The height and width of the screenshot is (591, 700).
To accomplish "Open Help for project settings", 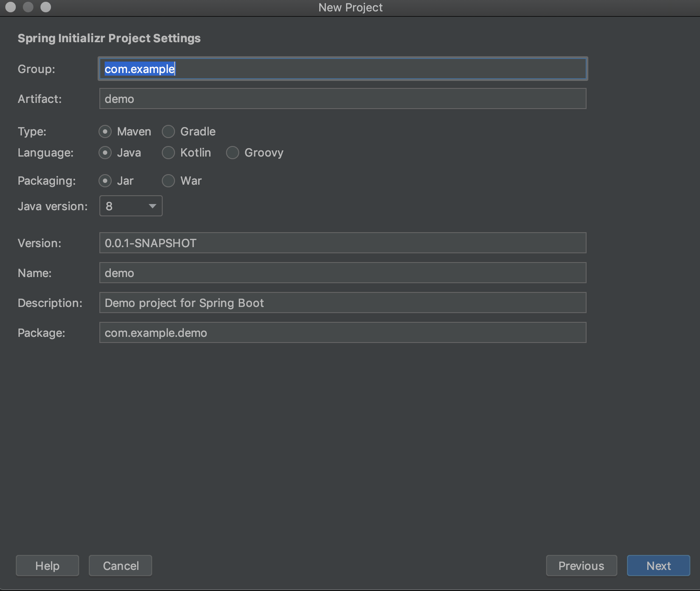I will (x=47, y=565).
